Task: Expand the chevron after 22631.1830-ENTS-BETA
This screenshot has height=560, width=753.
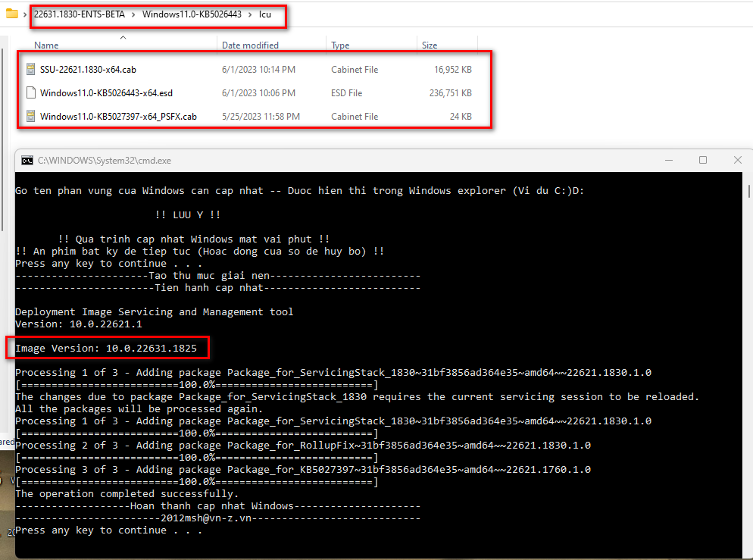Action: [133, 14]
